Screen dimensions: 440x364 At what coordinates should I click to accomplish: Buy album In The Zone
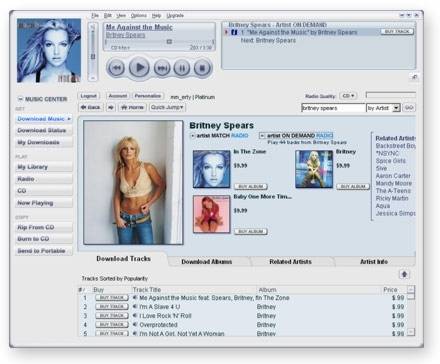click(251, 186)
